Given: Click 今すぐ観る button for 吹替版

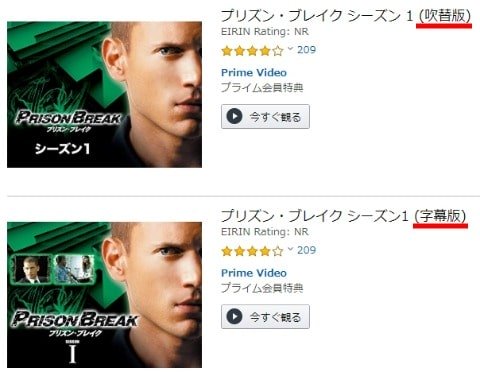Looking at the screenshot, I should [x=265, y=117].
